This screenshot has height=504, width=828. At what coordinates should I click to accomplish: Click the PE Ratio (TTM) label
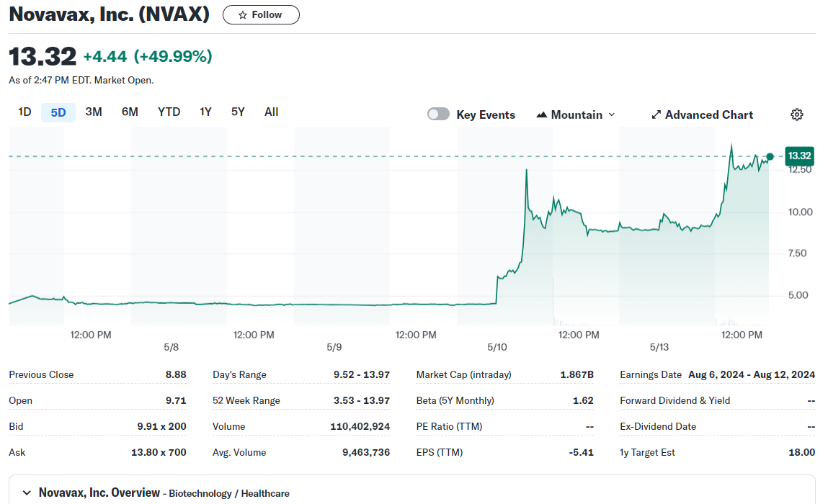450,426
